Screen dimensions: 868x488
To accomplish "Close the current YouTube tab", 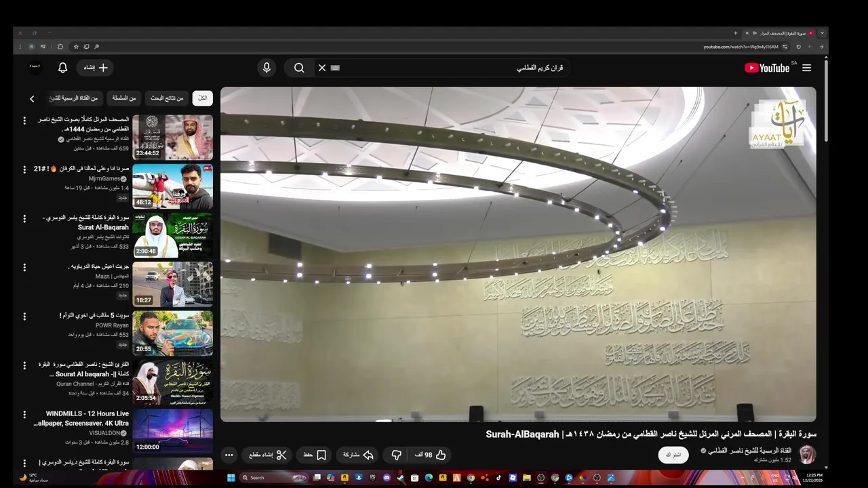I will [747, 33].
